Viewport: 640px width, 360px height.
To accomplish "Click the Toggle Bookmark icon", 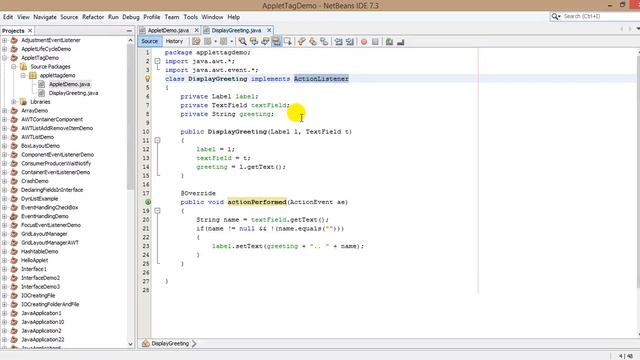I will click(x=324, y=41).
